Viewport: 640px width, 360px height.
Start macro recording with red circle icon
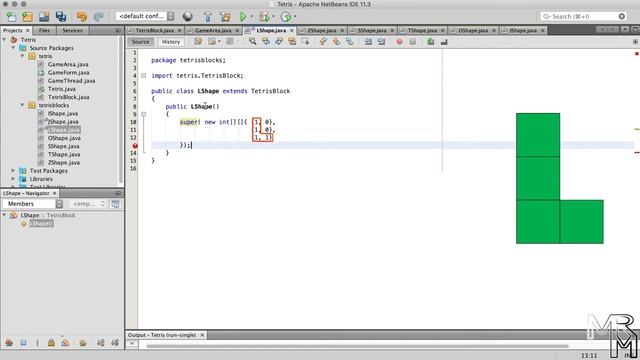tap(400, 42)
